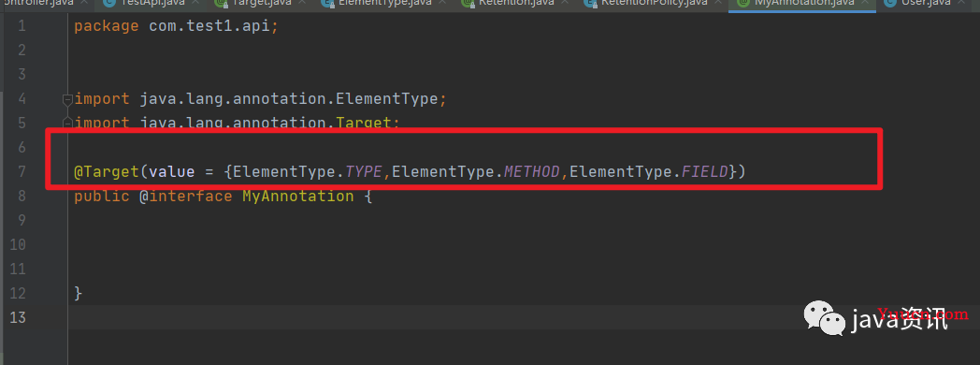Click ElementType.METHOD in the annotation
The image size is (980, 365).
click(476, 171)
